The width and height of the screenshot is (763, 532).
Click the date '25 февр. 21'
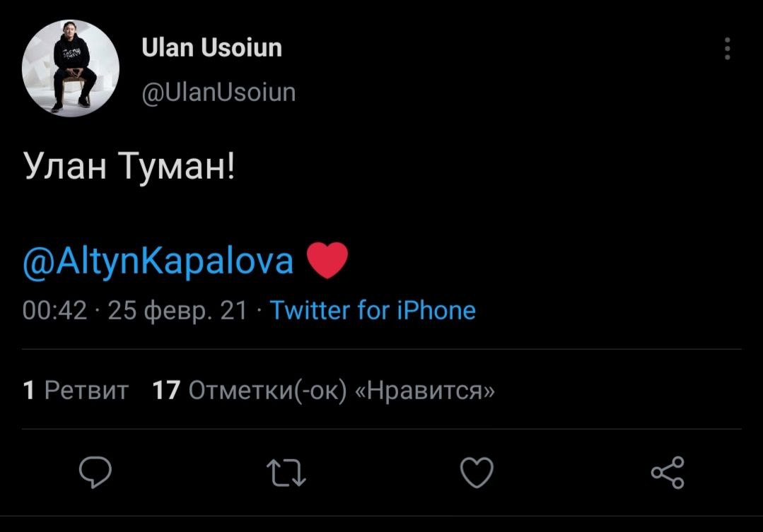point(177,310)
